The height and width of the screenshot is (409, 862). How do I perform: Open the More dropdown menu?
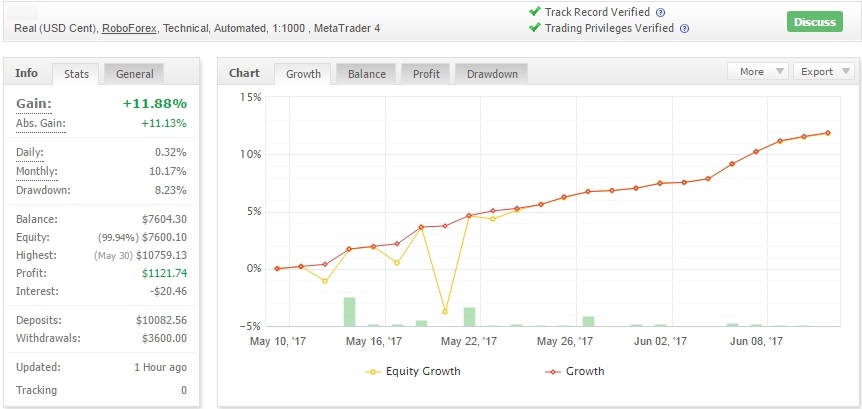(x=758, y=72)
